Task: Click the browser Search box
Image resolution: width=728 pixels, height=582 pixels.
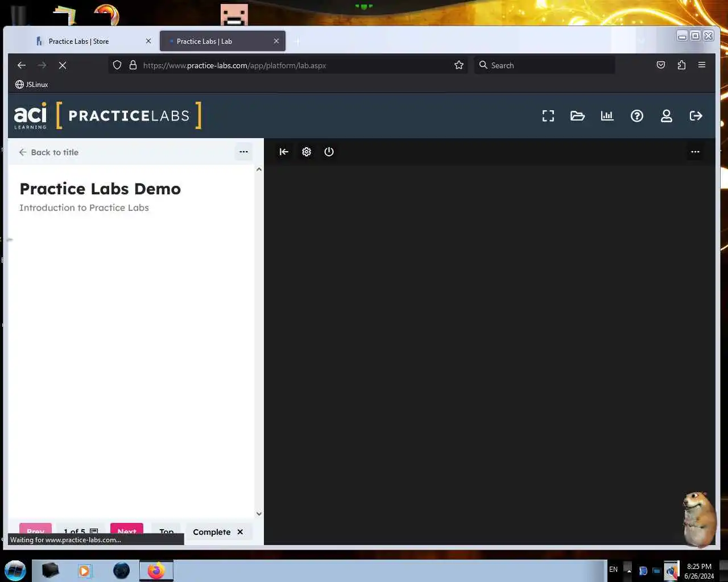Action: [545, 65]
